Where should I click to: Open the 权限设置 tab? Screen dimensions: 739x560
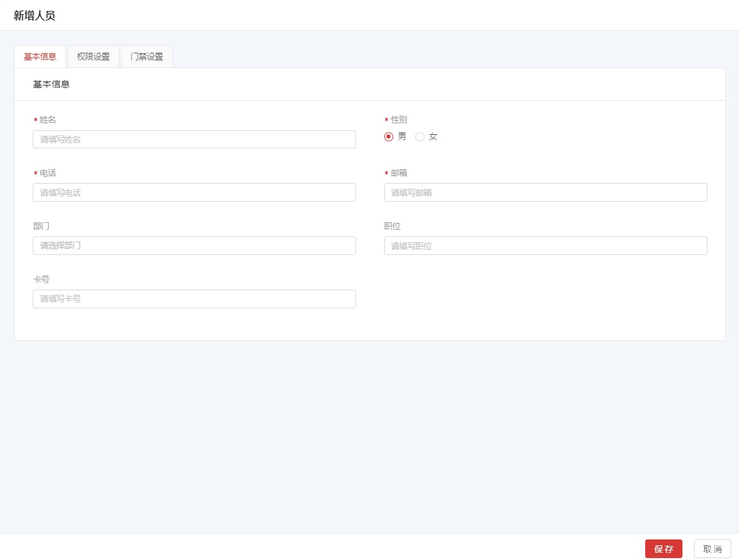(x=93, y=57)
